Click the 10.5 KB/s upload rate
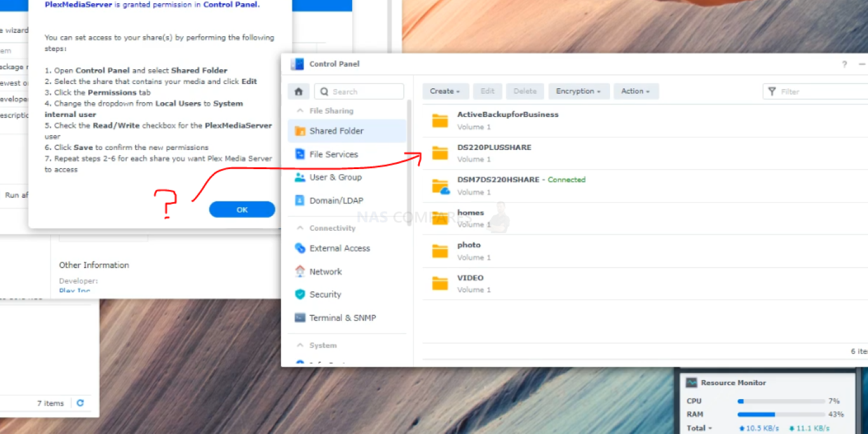The width and height of the screenshot is (868, 434). click(x=763, y=428)
